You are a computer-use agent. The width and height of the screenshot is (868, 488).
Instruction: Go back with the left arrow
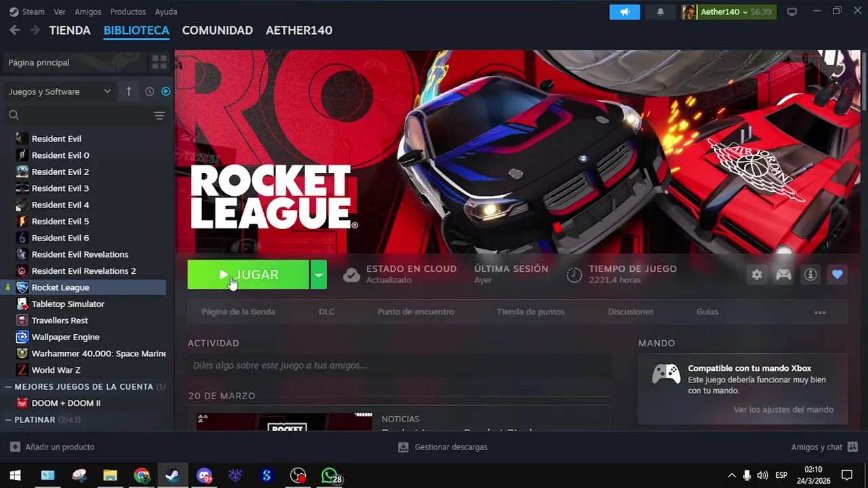tap(14, 30)
